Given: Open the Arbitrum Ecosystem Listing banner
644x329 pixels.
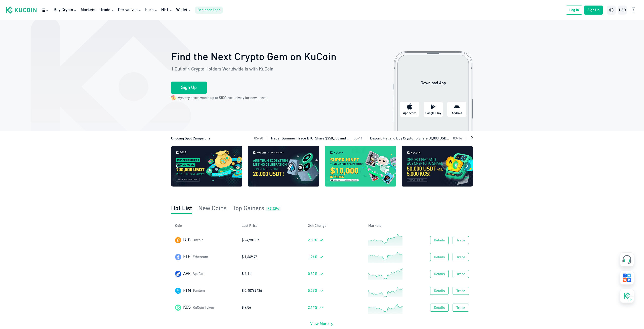Looking at the screenshot, I should click(284, 166).
